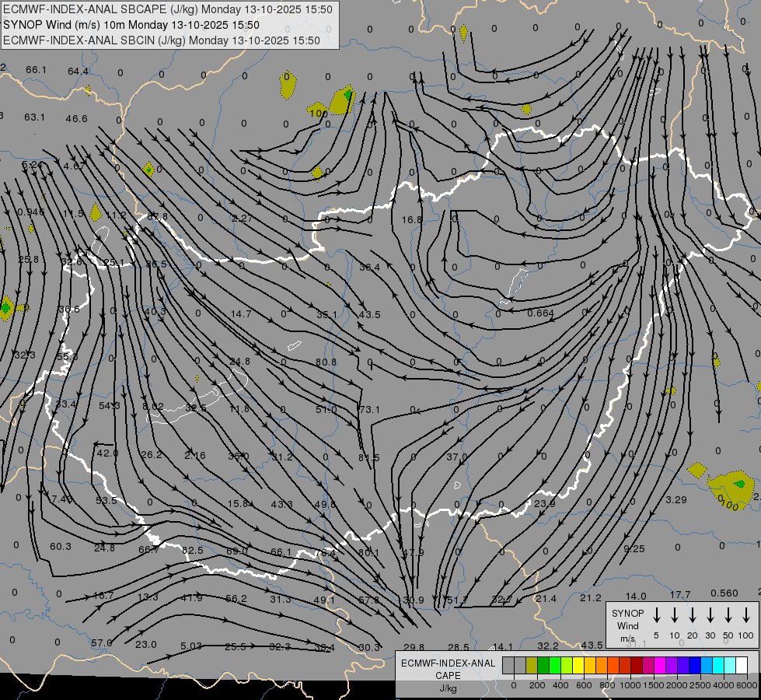Viewport: 761px width, 700px height.
Task: Click the map value 0.664
Action: pos(541,313)
